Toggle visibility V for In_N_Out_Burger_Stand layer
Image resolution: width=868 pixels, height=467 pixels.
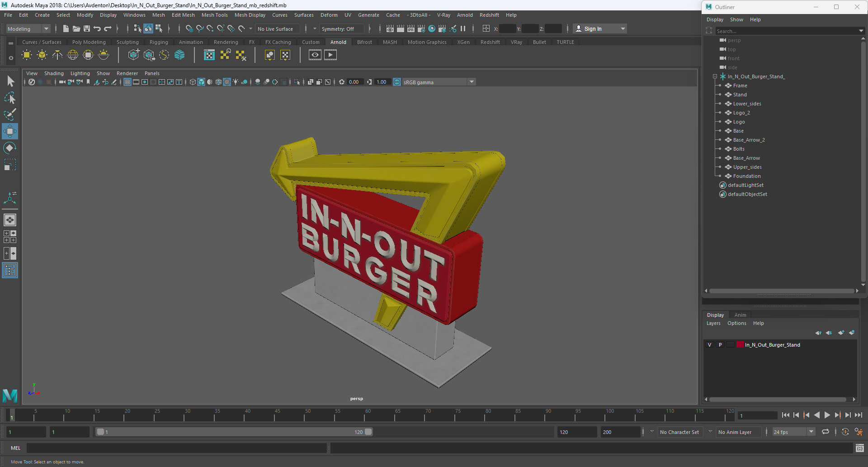[709, 345]
